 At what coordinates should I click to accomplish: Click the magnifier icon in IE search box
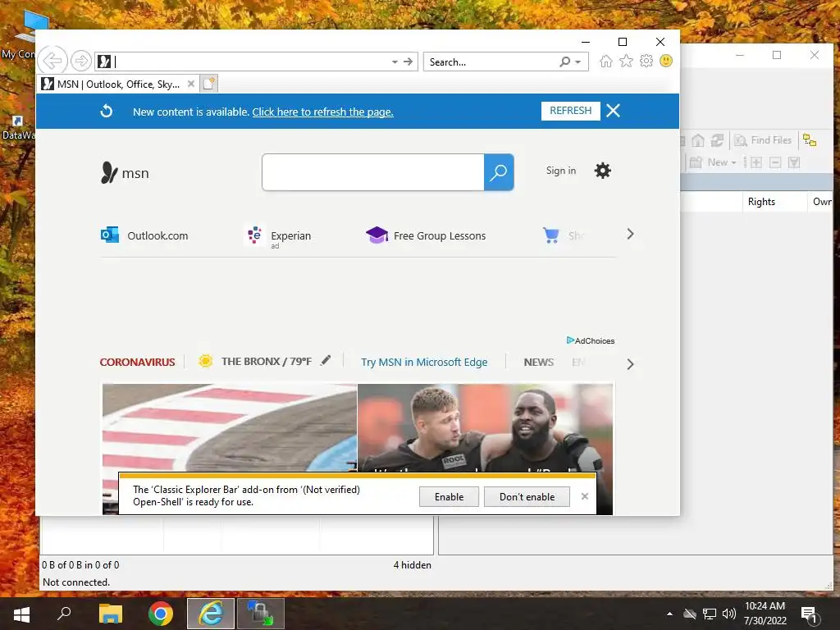click(564, 62)
